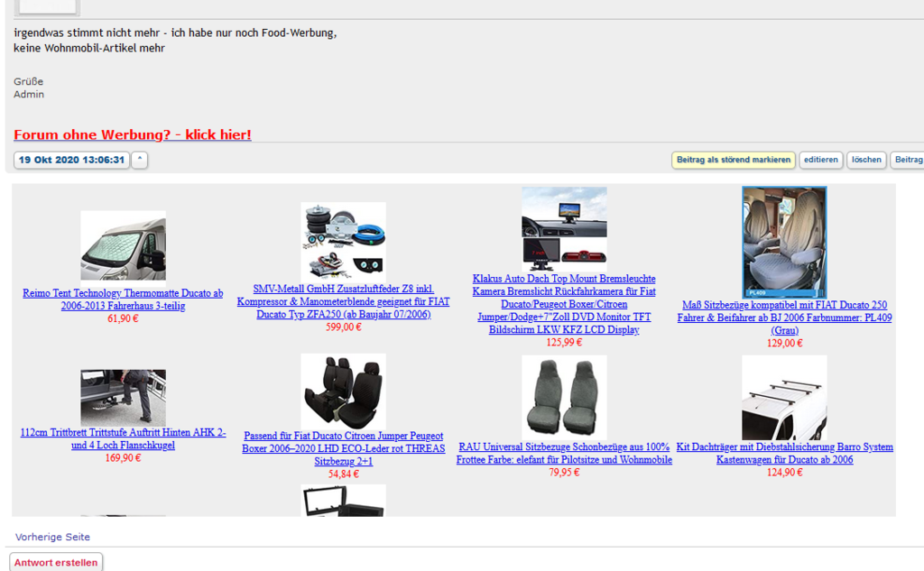Image resolution: width=924 pixels, height=571 pixels.
Task: Open Maß Sitzbezüge FIAT Ducato 250 link
Action: pos(784,318)
